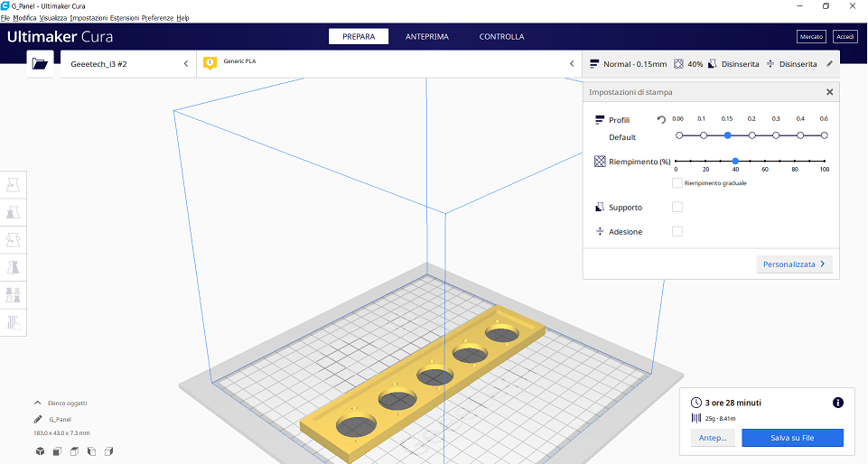The image size is (868, 464).
Task: Select the Support Blocker tool
Action: 13,322
